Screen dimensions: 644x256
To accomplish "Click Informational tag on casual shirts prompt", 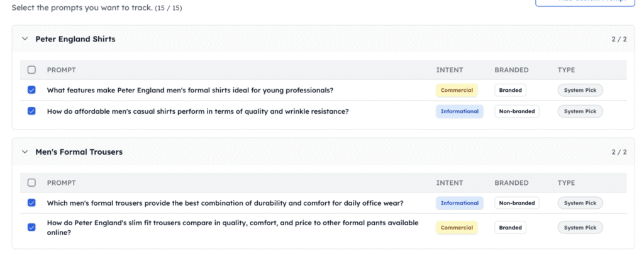I will pos(460,111).
